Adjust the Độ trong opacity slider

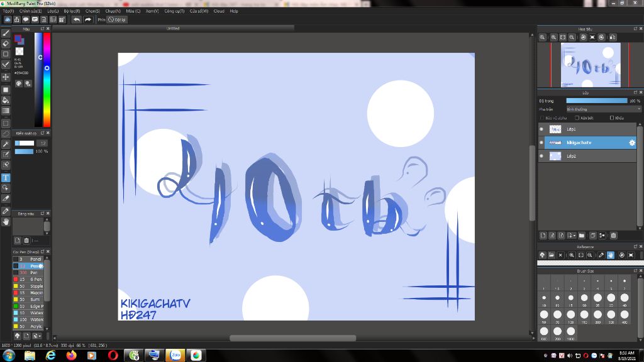[x=596, y=101]
